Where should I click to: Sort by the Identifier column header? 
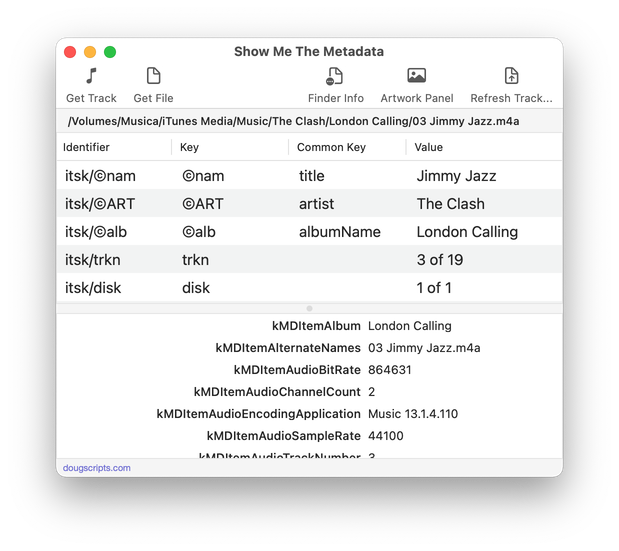click(x=86, y=147)
